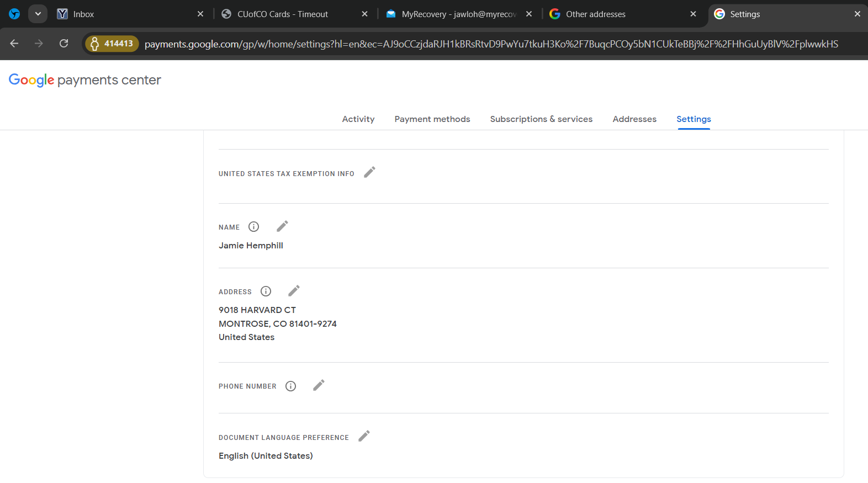Viewport: 868px width, 483px height.
Task: Edit the phone number
Action: tap(319, 385)
